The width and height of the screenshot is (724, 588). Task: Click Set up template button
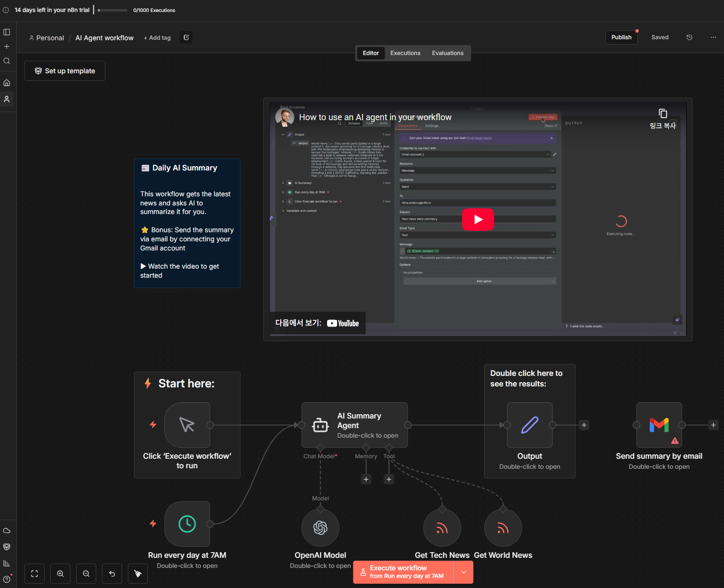click(65, 71)
